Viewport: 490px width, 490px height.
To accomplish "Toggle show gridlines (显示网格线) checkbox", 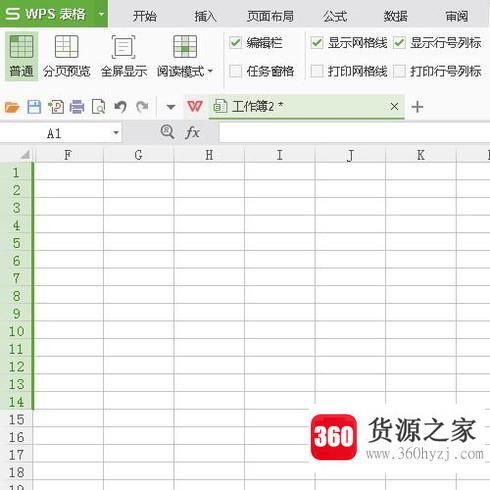I will coord(317,43).
